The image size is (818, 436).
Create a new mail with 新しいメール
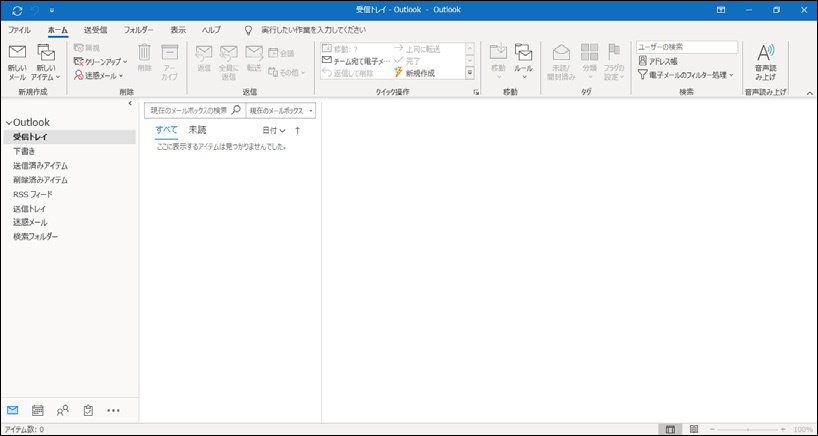point(17,63)
